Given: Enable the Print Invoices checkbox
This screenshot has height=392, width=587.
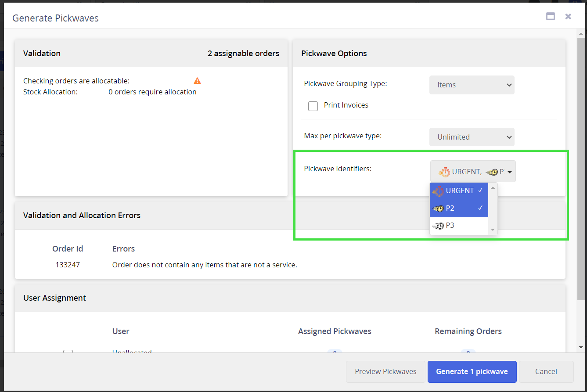Looking at the screenshot, I should pos(313,106).
